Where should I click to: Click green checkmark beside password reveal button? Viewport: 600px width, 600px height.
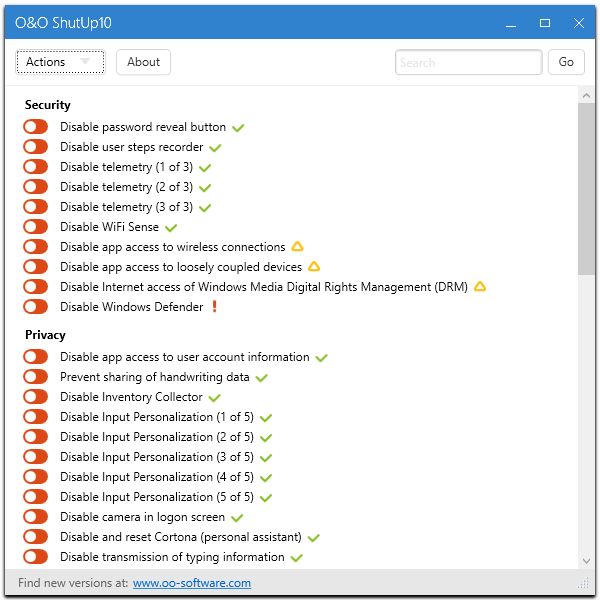pyautogui.click(x=238, y=128)
